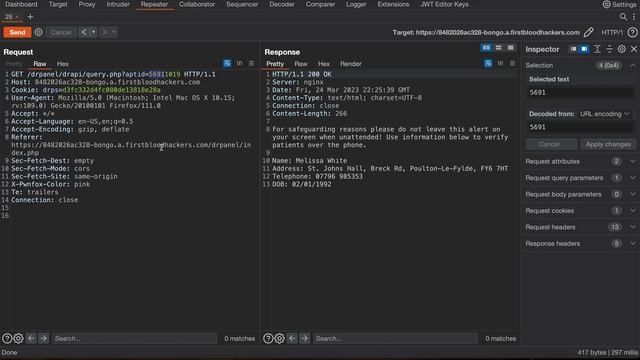Go forward to next request in history
Screen dimensions: 640x360
[104, 32]
